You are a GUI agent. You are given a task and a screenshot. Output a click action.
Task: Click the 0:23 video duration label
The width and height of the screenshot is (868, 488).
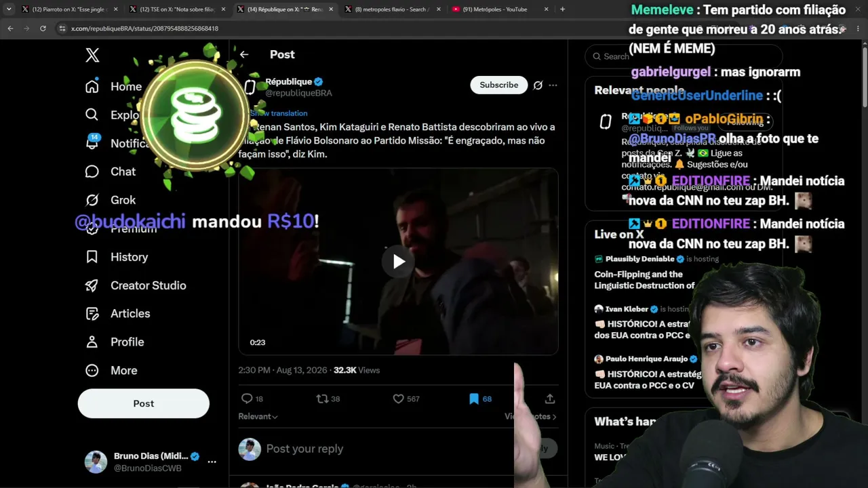258,342
